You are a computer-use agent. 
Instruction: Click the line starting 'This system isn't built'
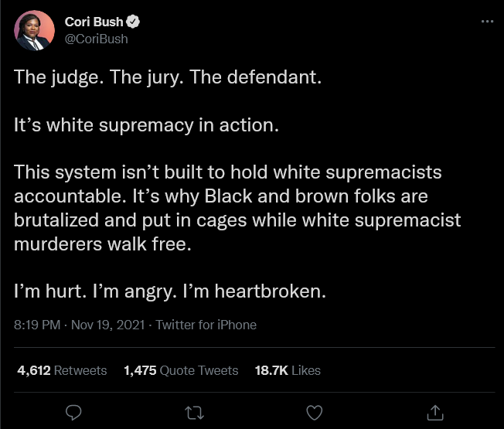pyautogui.click(x=228, y=173)
